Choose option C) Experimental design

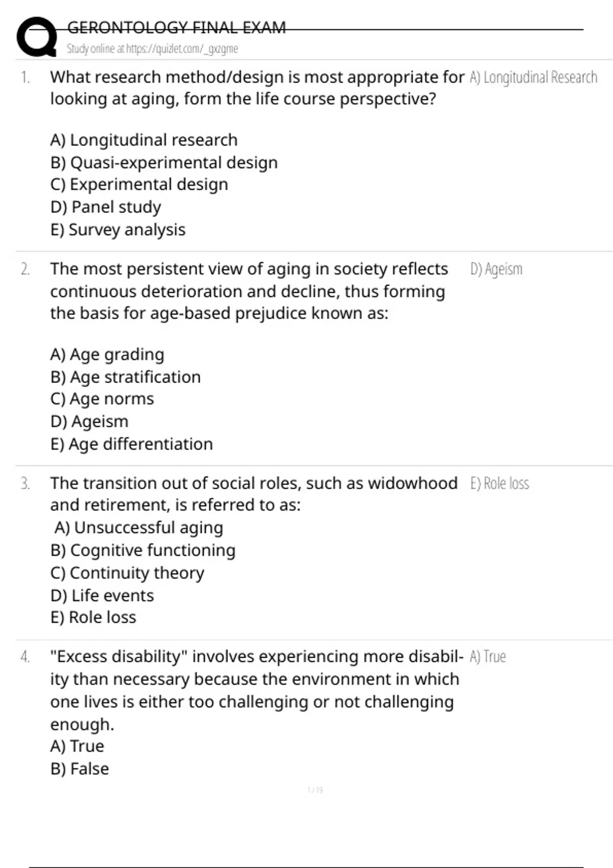point(139,184)
